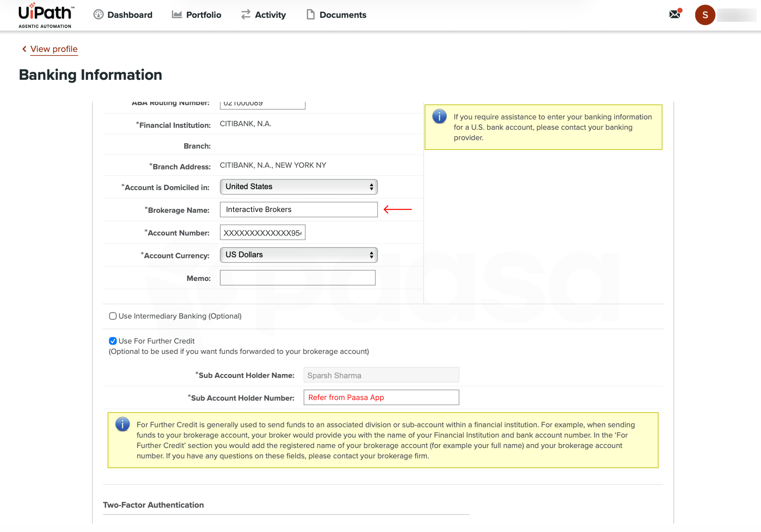Image resolution: width=761 pixels, height=532 pixels.
Task: Click the Activity arrows icon
Action: point(246,15)
